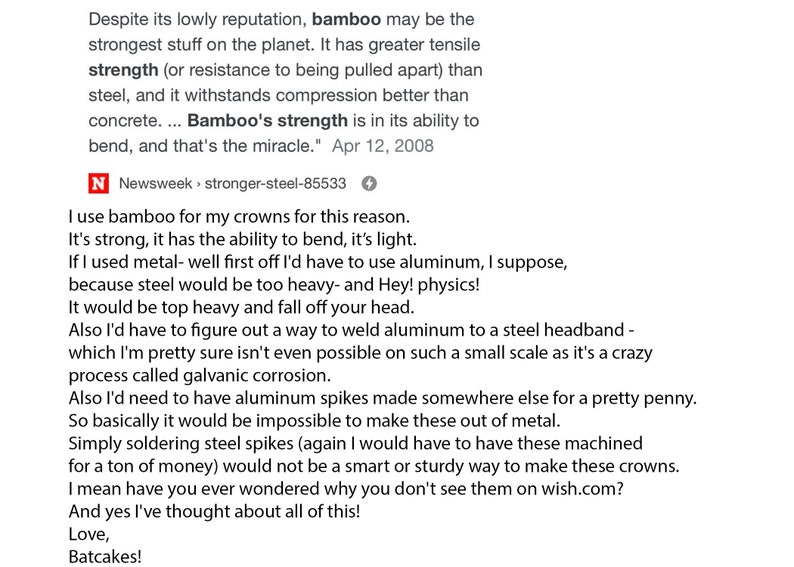
Task: Click the line 'And yes I've thought about all of this!'
Action: 214,511
